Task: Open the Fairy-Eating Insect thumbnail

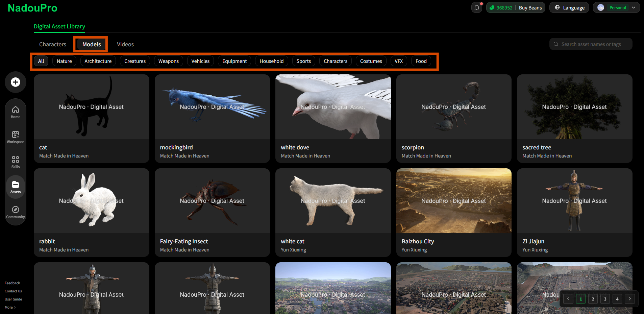Action: (212, 201)
